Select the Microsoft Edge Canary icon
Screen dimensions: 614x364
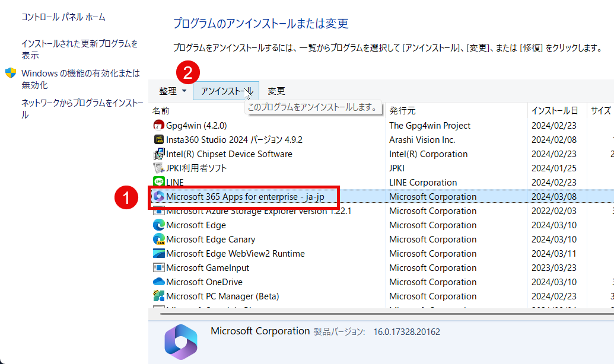click(158, 239)
